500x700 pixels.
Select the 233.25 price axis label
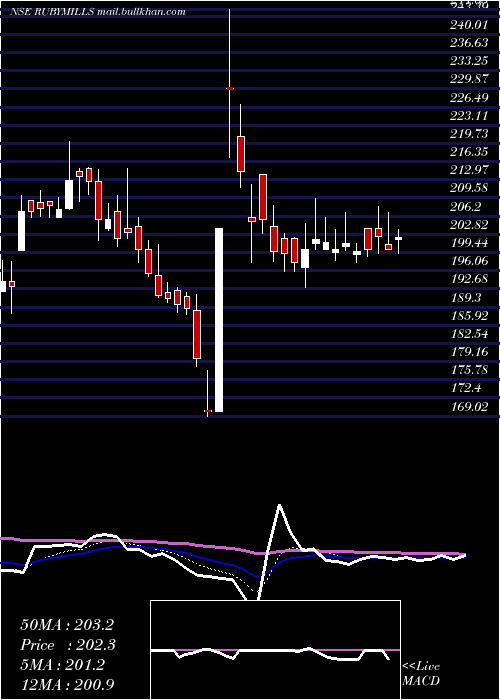(469, 61)
